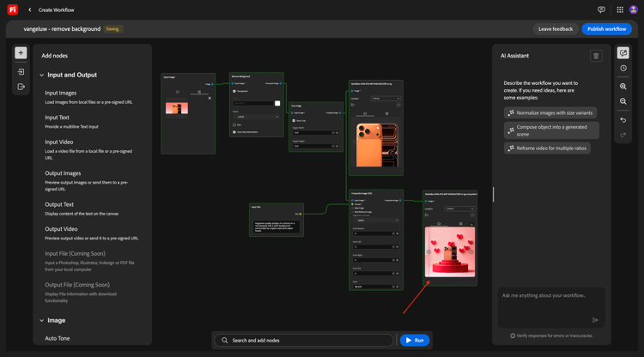The height and width of the screenshot is (357, 644).
Task: Add an Auto Tone node from list
Action: [x=57, y=338]
